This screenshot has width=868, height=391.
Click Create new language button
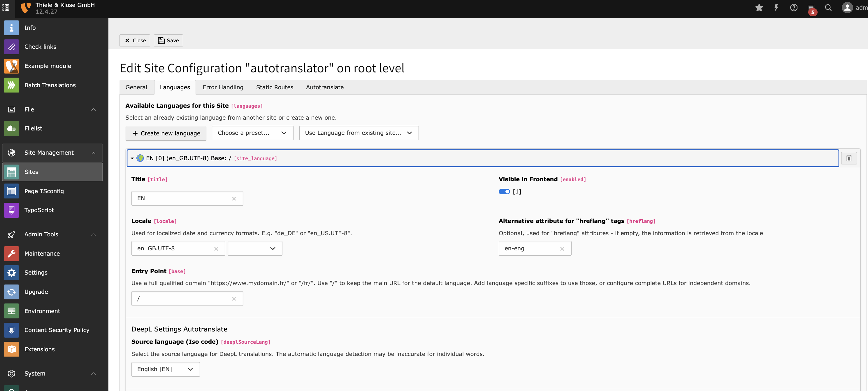[166, 133]
